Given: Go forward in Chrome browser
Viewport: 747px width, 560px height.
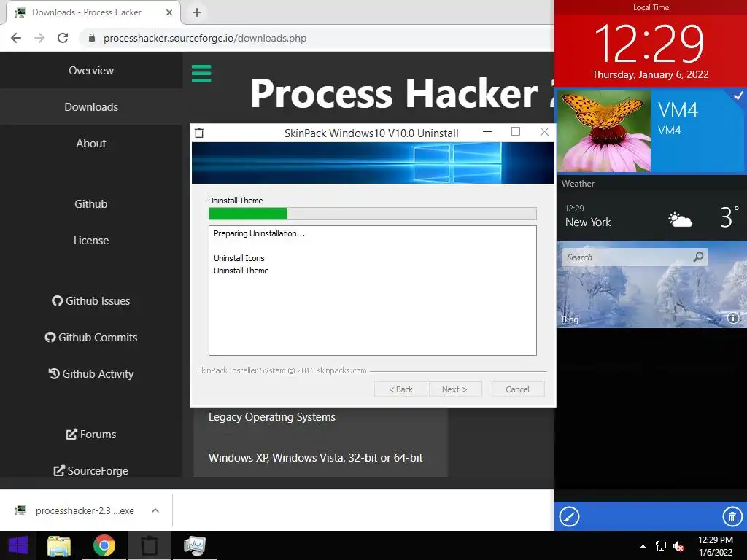Looking at the screenshot, I should pos(39,38).
